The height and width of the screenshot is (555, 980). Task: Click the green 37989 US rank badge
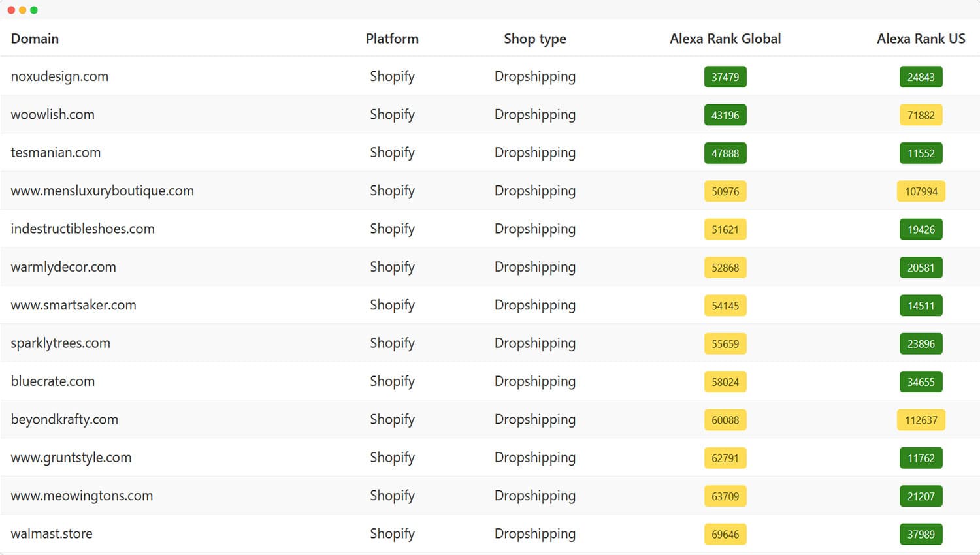[x=921, y=534]
